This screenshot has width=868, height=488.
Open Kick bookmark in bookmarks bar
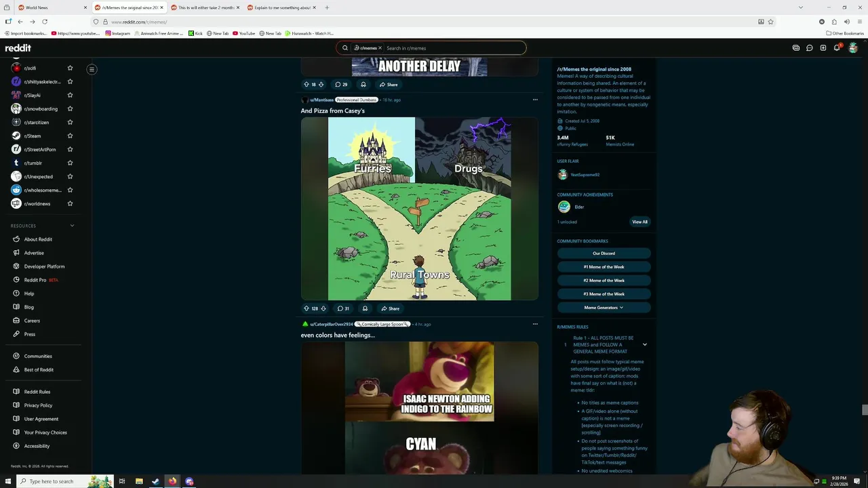pyautogui.click(x=195, y=33)
